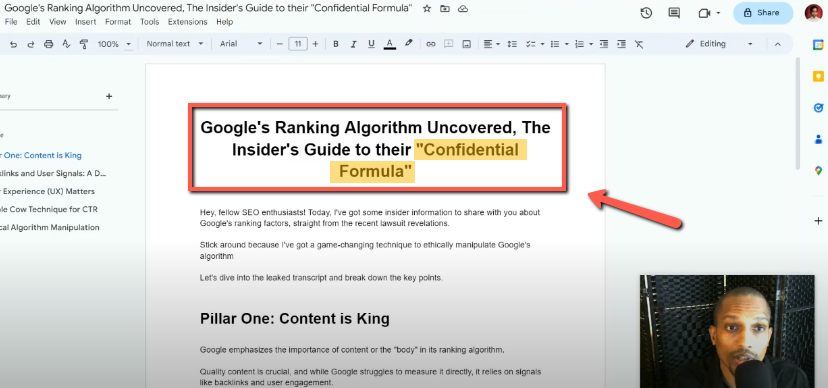Open the File menu
The image size is (828, 388).
coord(11,22)
